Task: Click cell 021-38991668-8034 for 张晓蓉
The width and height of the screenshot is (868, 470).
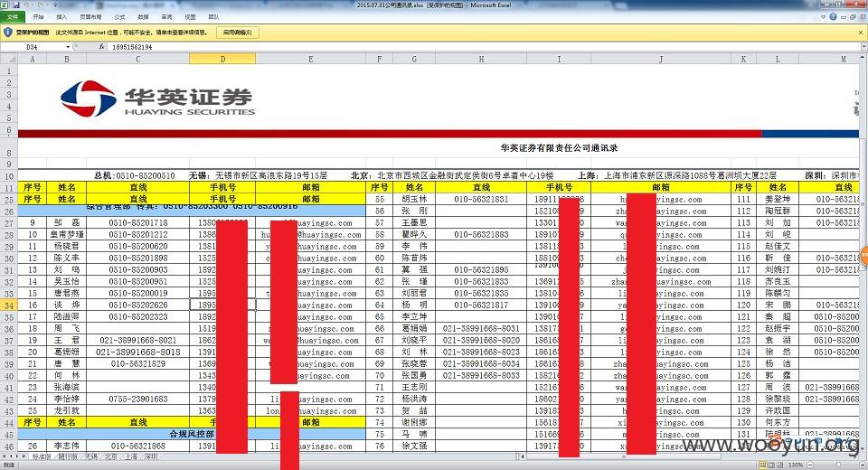Action: [481, 363]
